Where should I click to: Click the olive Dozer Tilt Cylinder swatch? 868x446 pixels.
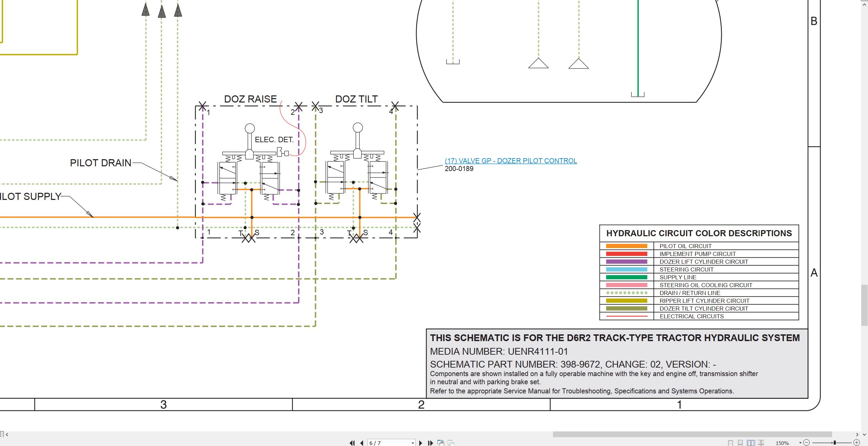tap(627, 309)
